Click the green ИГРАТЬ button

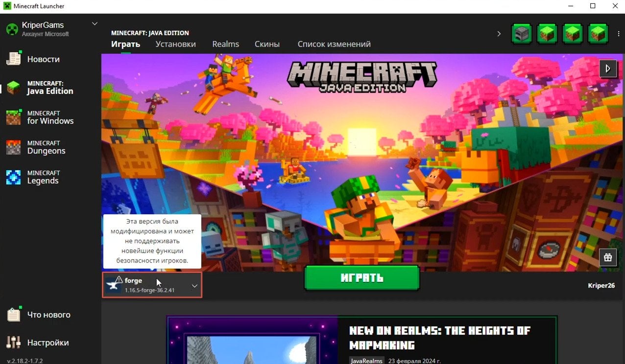coord(362,278)
